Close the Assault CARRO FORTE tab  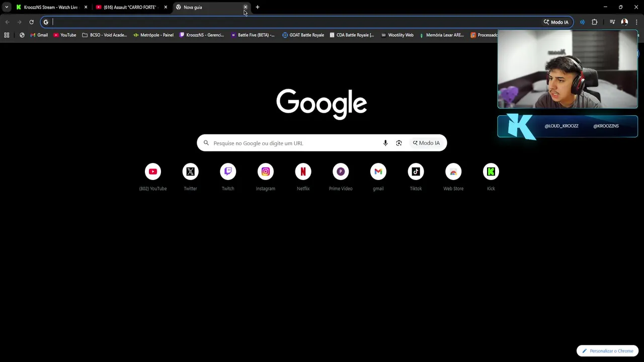(166, 7)
